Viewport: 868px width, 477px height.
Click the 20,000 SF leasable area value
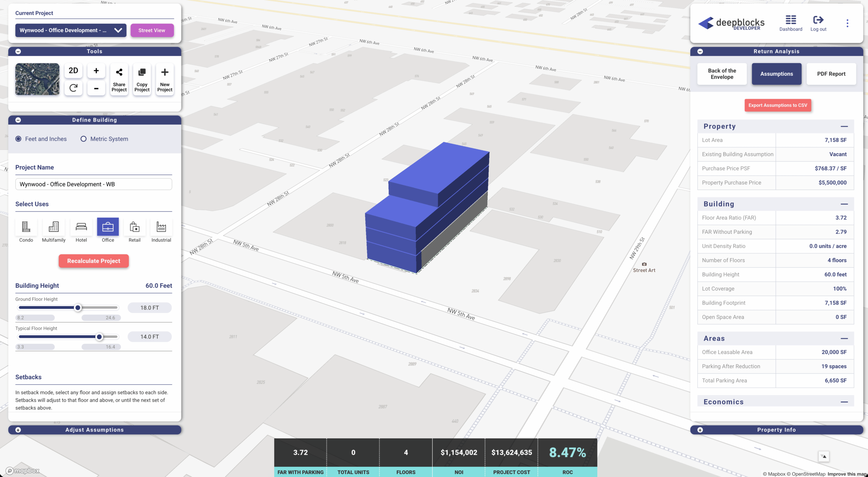[834, 352]
